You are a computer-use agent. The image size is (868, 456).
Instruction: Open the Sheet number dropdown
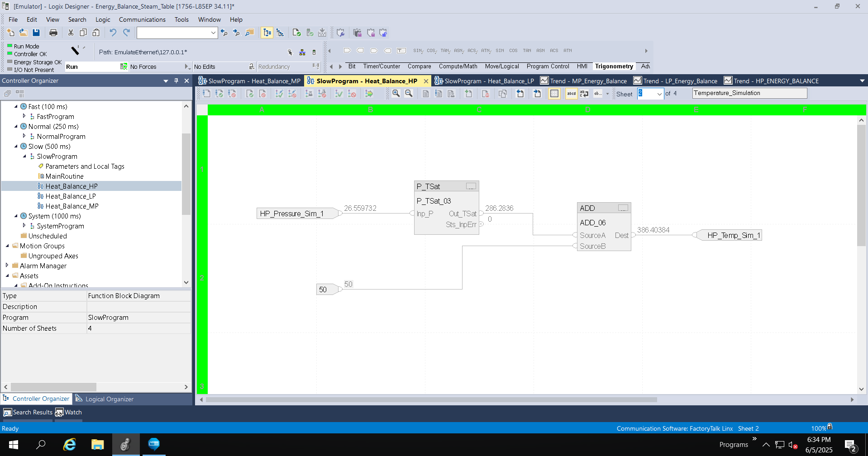coord(659,94)
